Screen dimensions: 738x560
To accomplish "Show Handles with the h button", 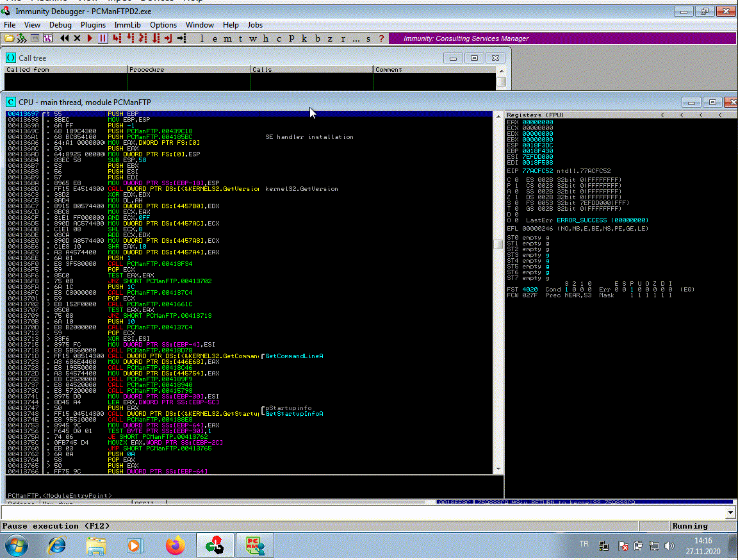I will coord(266,38).
